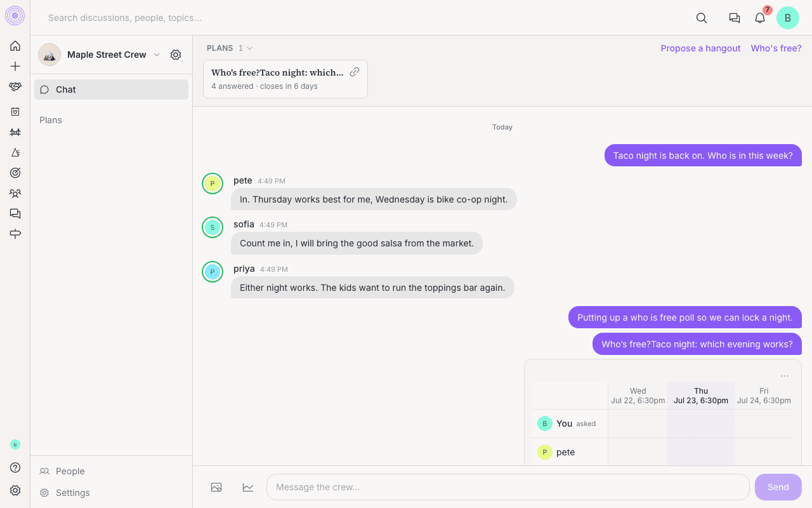The height and width of the screenshot is (508, 812).
Task: Toggle Fri Jul 24 availability for You
Action: pyautogui.click(x=764, y=424)
